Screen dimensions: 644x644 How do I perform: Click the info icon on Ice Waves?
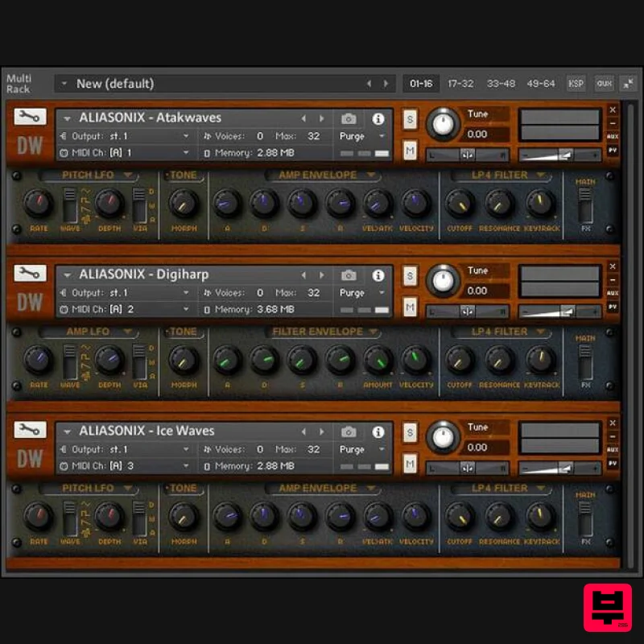378,431
